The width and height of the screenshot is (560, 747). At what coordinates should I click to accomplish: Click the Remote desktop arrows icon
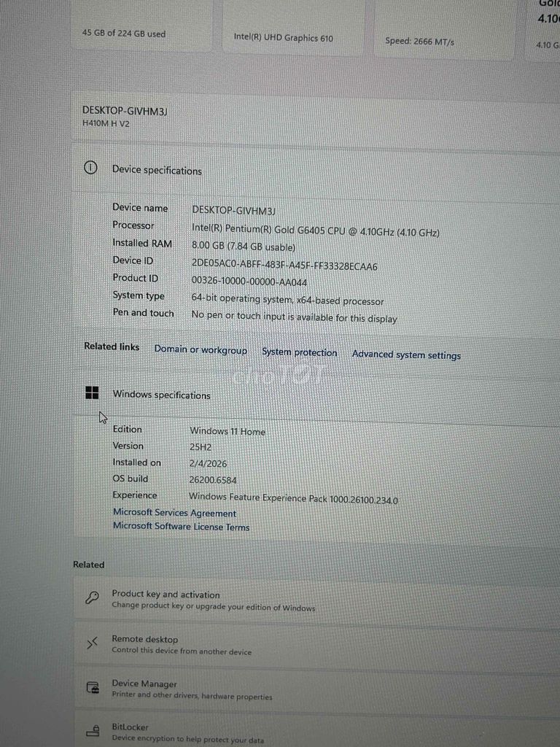pyautogui.click(x=92, y=643)
